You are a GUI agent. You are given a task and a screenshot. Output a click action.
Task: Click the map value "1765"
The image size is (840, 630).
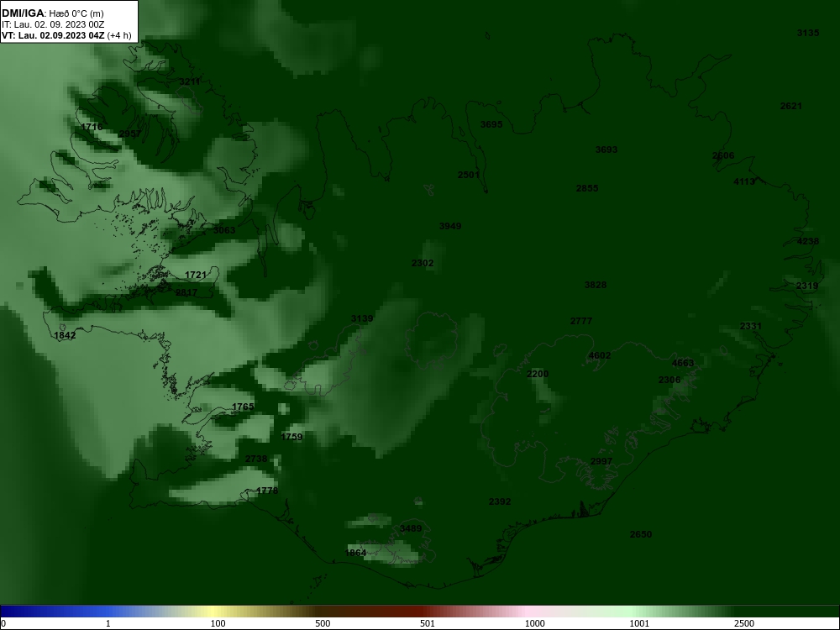243,407
